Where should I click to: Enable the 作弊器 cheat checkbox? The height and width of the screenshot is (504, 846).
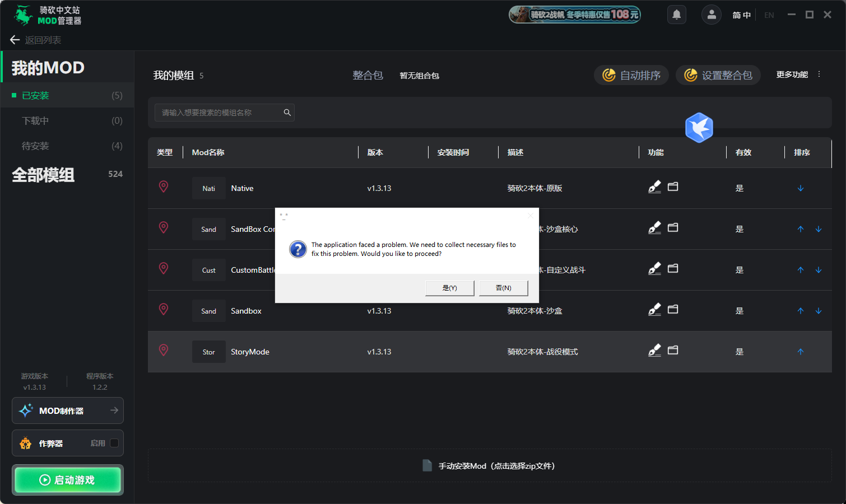(x=114, y=443)
